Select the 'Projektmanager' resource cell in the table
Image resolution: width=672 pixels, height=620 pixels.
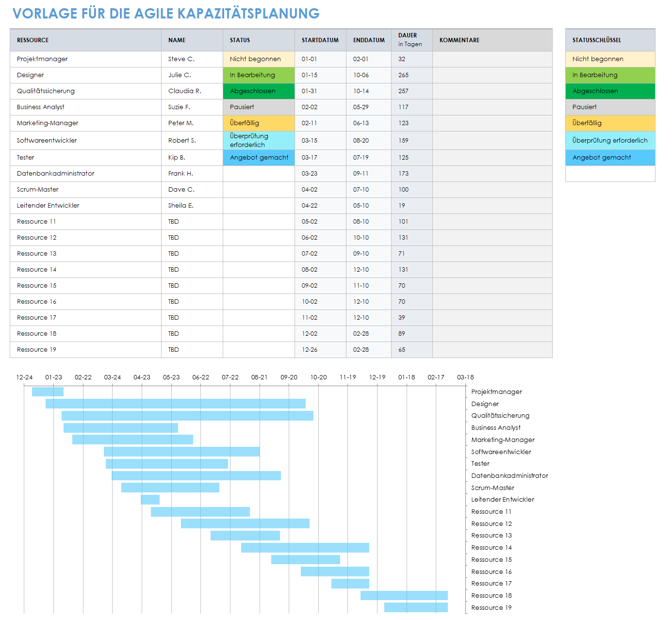[85, 59]
